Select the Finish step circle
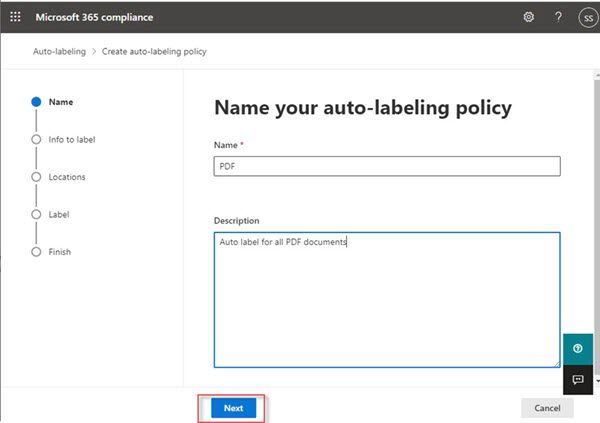Image resolution: width=600 pixels, height=423 pixels. [36, 252]
